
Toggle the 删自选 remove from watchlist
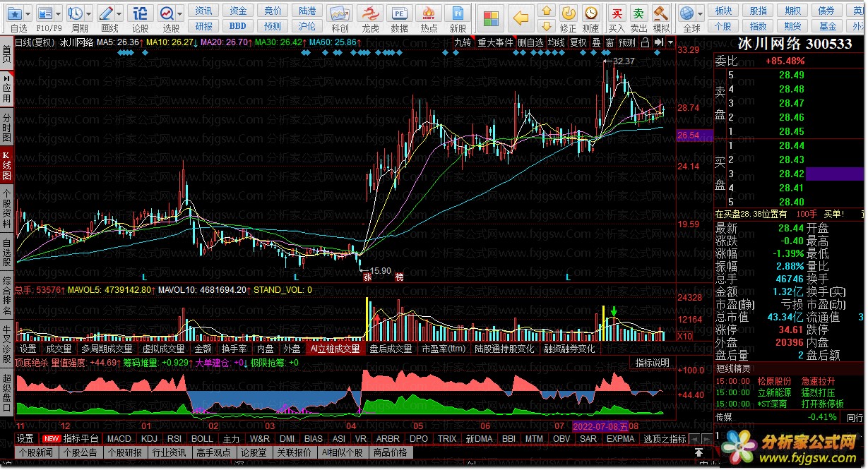click(531, 42)
